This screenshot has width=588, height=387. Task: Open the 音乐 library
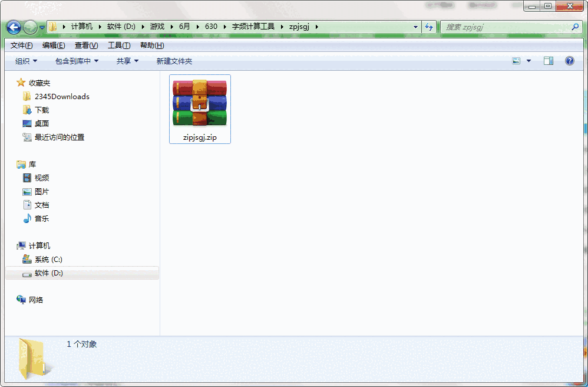(41, 218)
